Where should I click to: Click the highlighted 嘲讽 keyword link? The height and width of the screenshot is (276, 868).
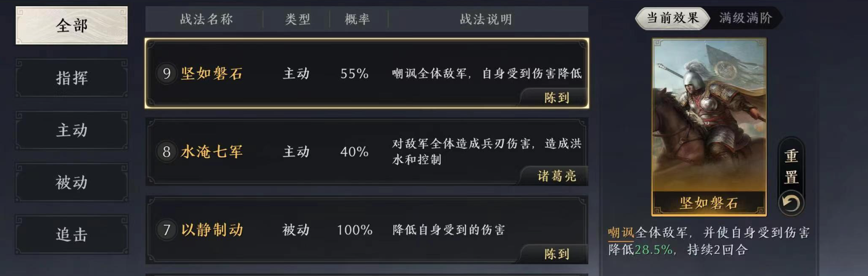click(x=621, y=233)
